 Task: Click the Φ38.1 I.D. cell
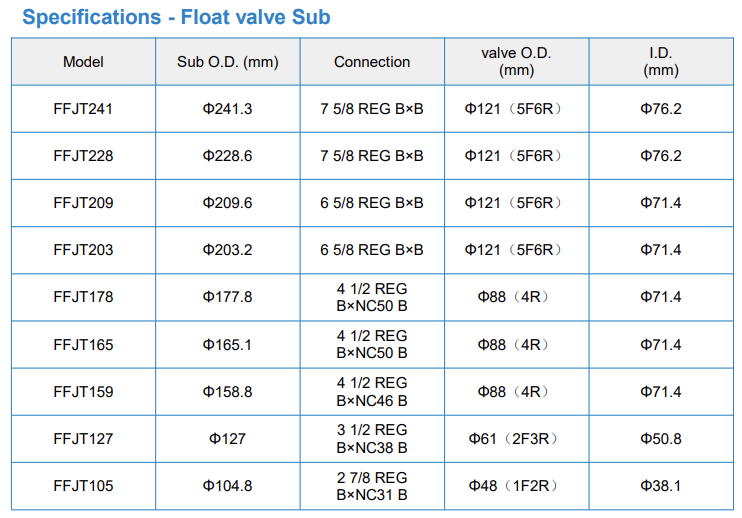coord(661,486)
